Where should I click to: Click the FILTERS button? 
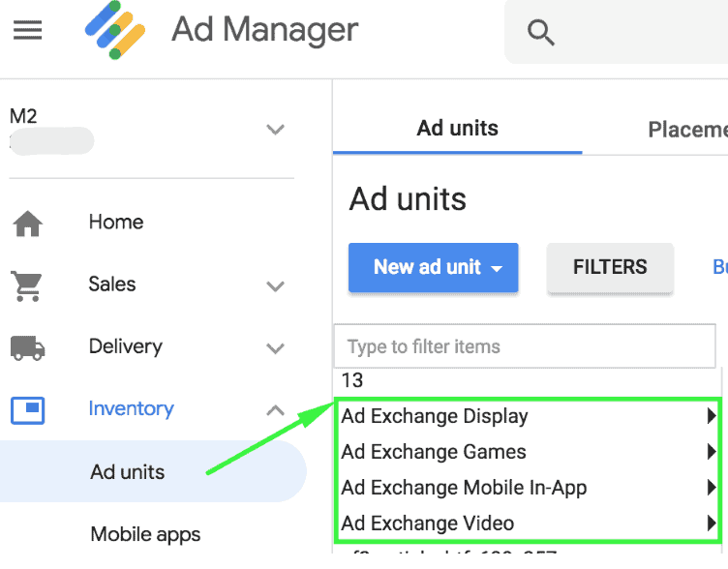pyautogui.click(x=610, y=267)
